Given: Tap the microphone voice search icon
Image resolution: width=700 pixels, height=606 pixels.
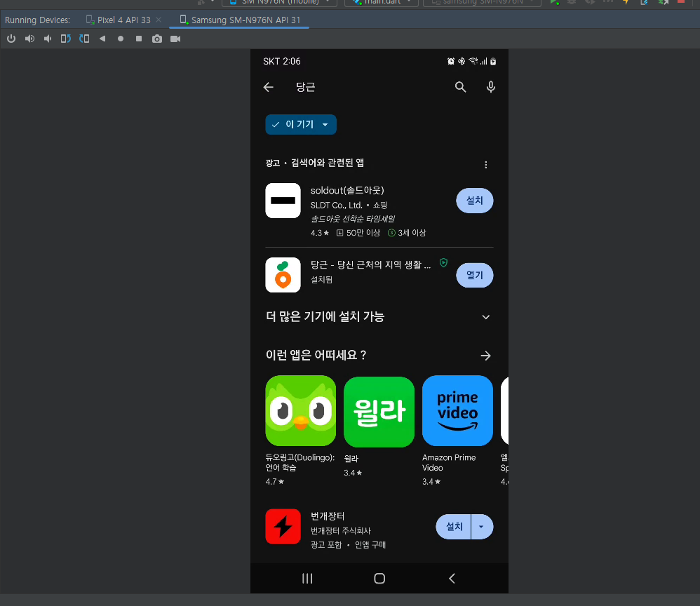Looking at the screenshot, I should click(x=490, y=87).
